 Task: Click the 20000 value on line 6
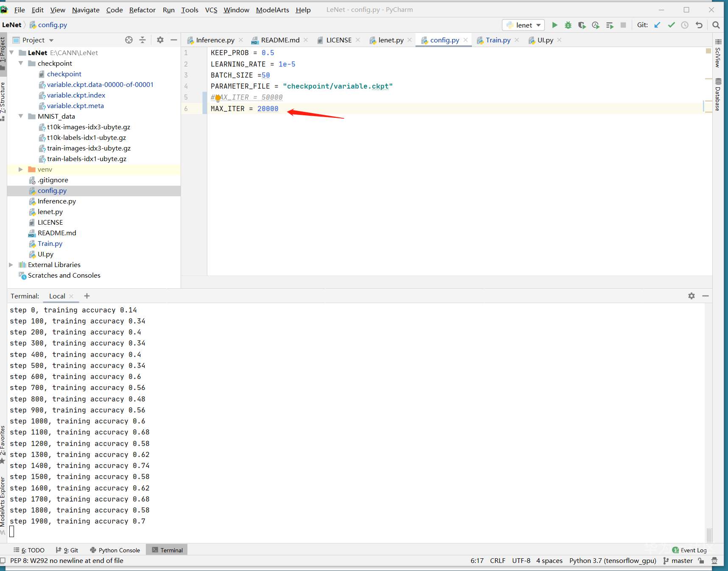[268, 109]
